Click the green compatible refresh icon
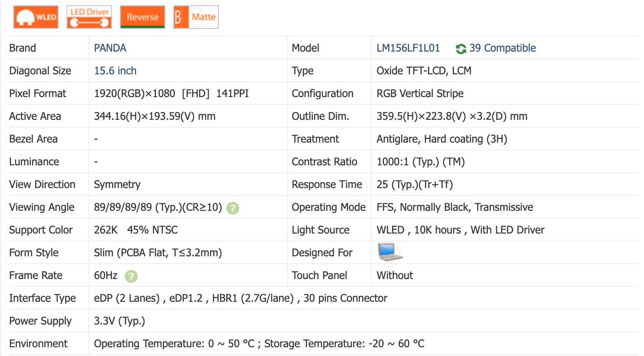644x356 pixels. coord(461,49)
